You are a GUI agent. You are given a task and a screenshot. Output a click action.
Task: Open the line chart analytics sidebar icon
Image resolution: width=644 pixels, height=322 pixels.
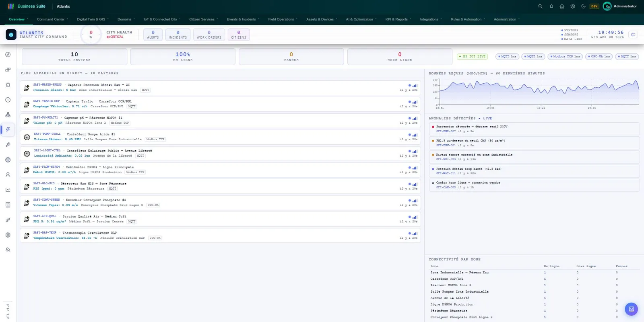[x=8, y=190]
